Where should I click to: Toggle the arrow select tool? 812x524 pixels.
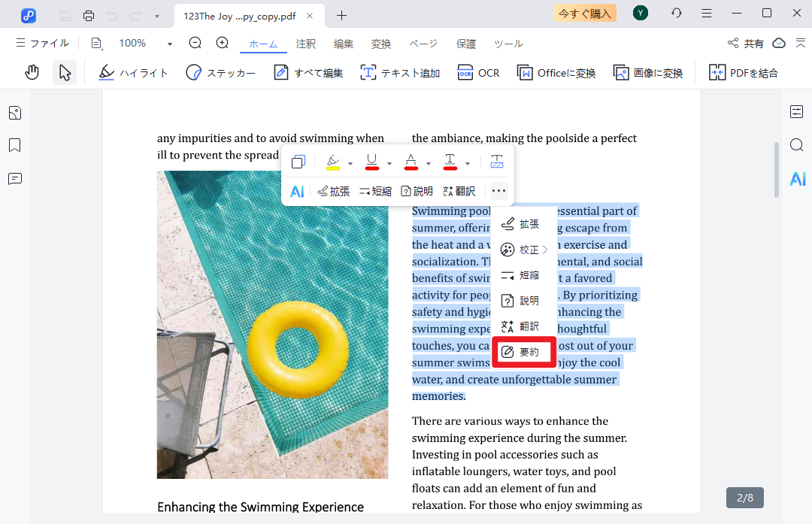[65, 72]
